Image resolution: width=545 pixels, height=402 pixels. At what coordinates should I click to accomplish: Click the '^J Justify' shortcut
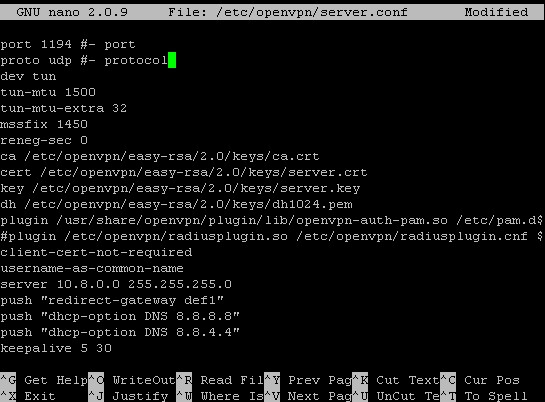pyautogui.click(x=128, y=396)
